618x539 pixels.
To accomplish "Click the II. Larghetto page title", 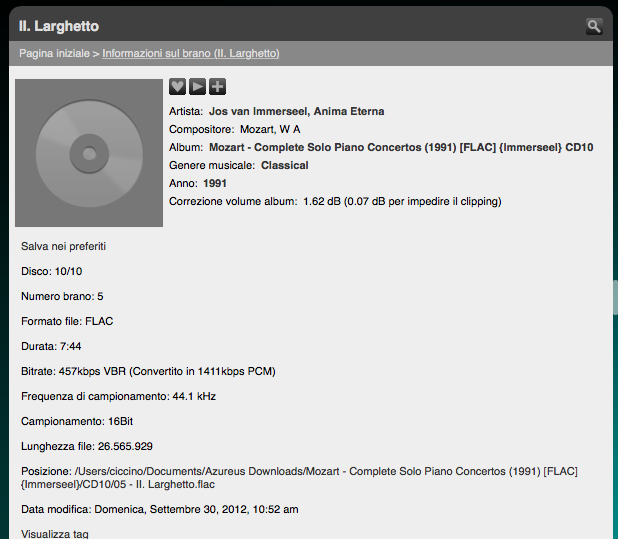I will tap(59, 26).
